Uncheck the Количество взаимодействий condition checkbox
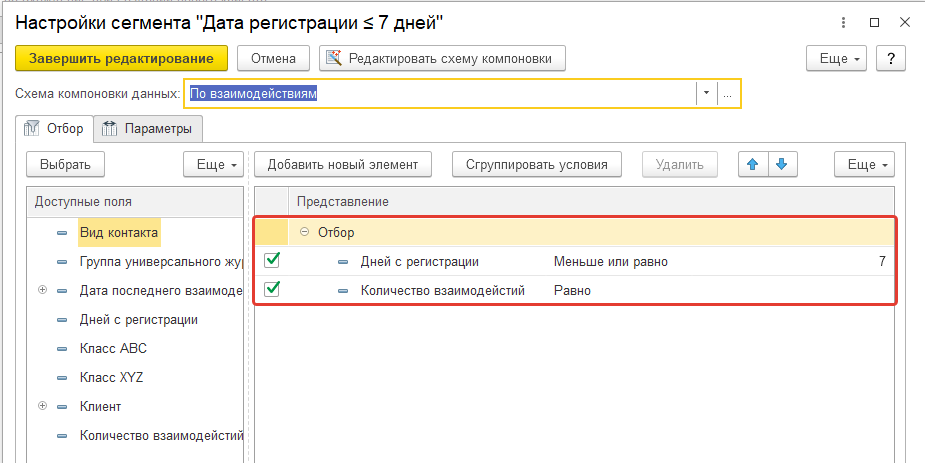 (x=271, y=290)
